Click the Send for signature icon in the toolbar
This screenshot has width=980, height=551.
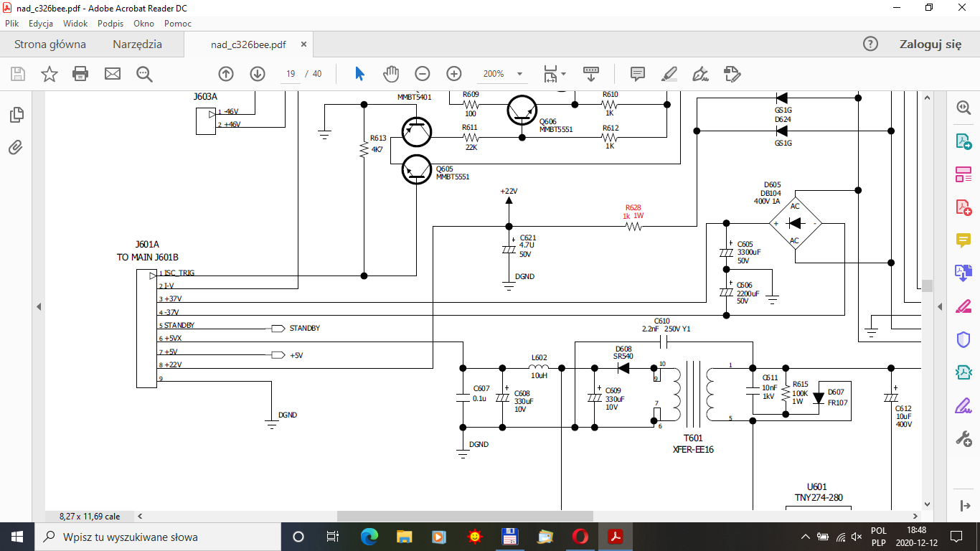(x=732, y=74)
